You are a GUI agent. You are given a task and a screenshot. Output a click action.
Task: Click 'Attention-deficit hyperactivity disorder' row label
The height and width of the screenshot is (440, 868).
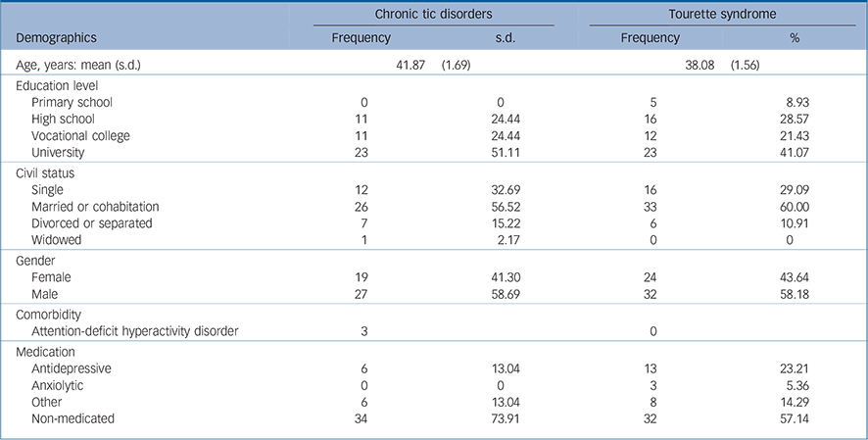click(134, 331)
